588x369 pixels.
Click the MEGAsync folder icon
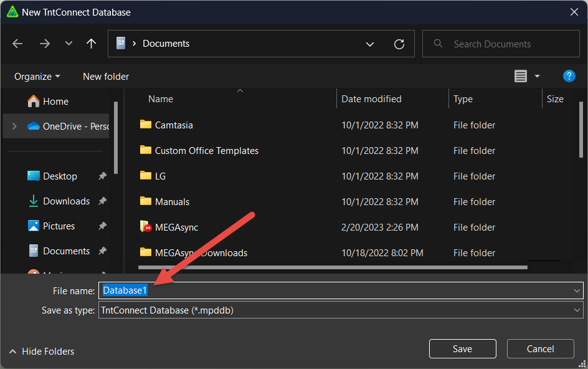146,226
